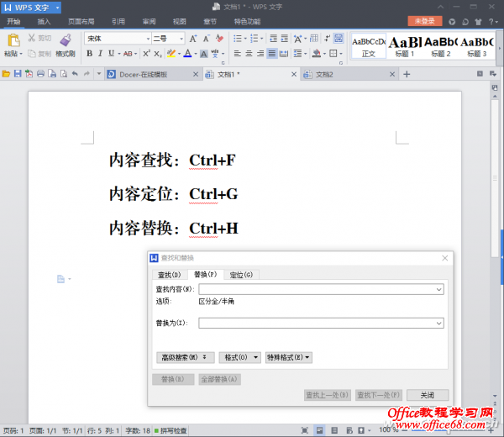Click the center alignment icon
The height and width of the screenshot is (437, 504).
tap(249, 54)
